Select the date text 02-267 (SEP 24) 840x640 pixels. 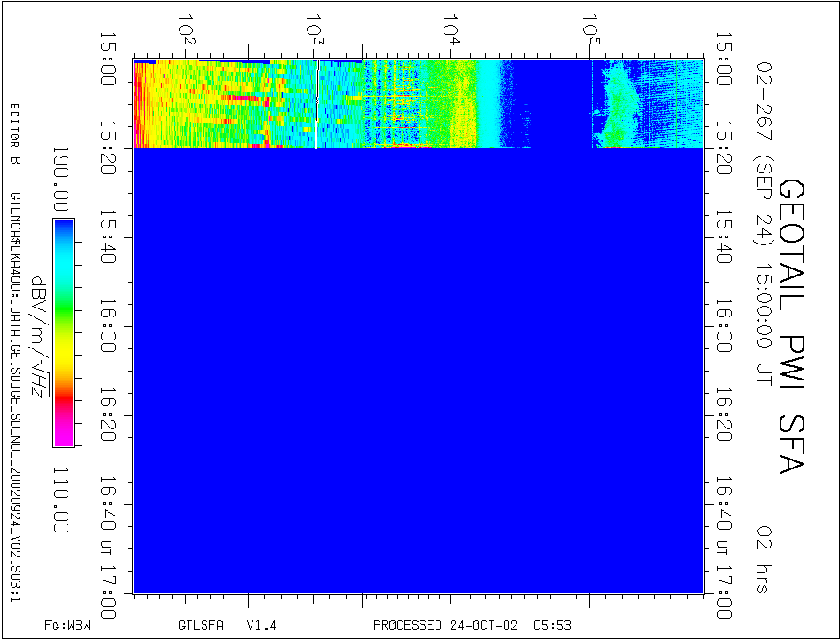coord(763,156)
